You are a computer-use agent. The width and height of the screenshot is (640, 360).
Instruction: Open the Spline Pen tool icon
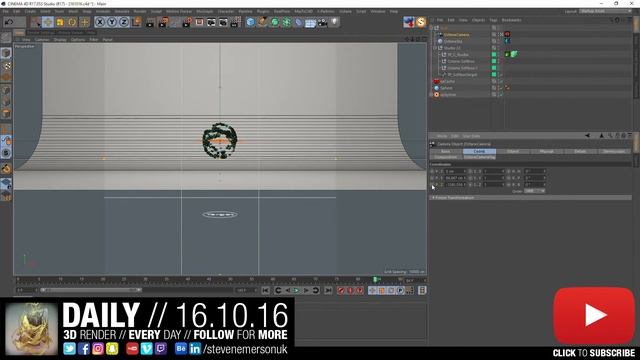[262, 22]
